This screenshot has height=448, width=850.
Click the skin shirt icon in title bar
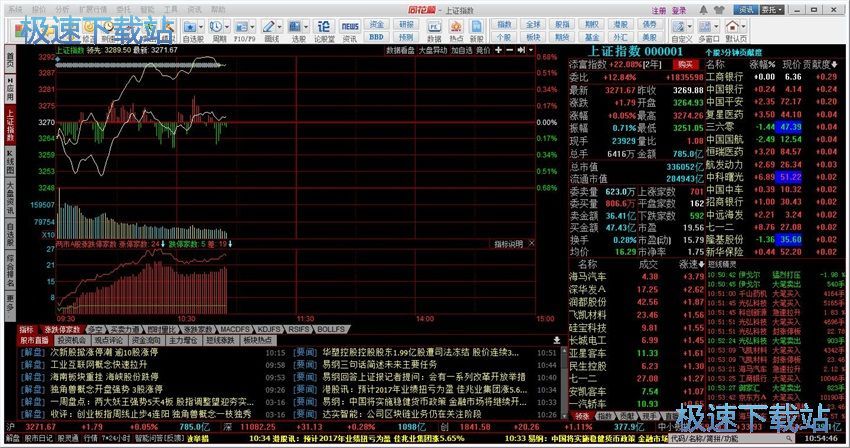[x=719, y=10]
